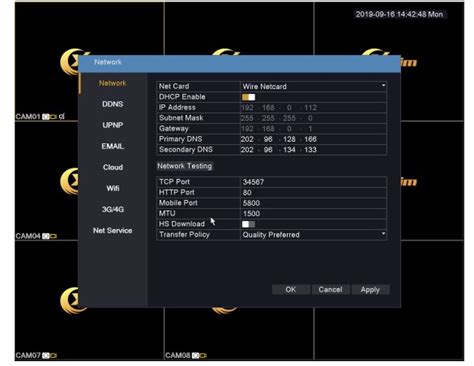Click the OK button

(x=291, y=290)
